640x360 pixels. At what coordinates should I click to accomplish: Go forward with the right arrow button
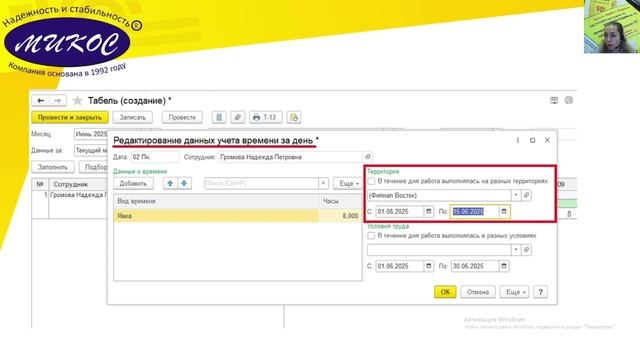58,100
